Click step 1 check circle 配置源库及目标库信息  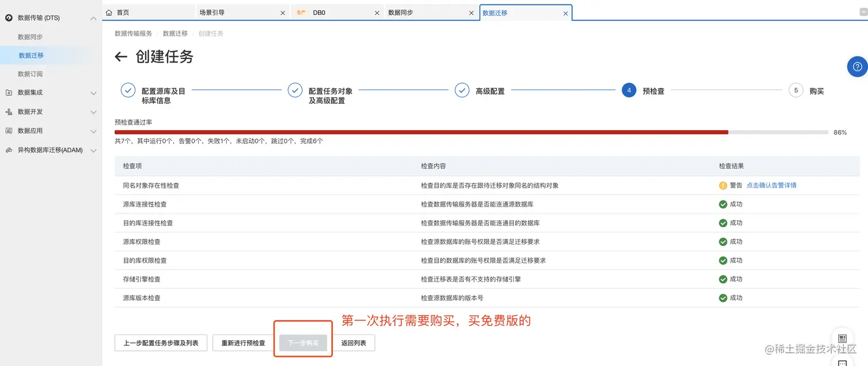[x=128, y=91]
